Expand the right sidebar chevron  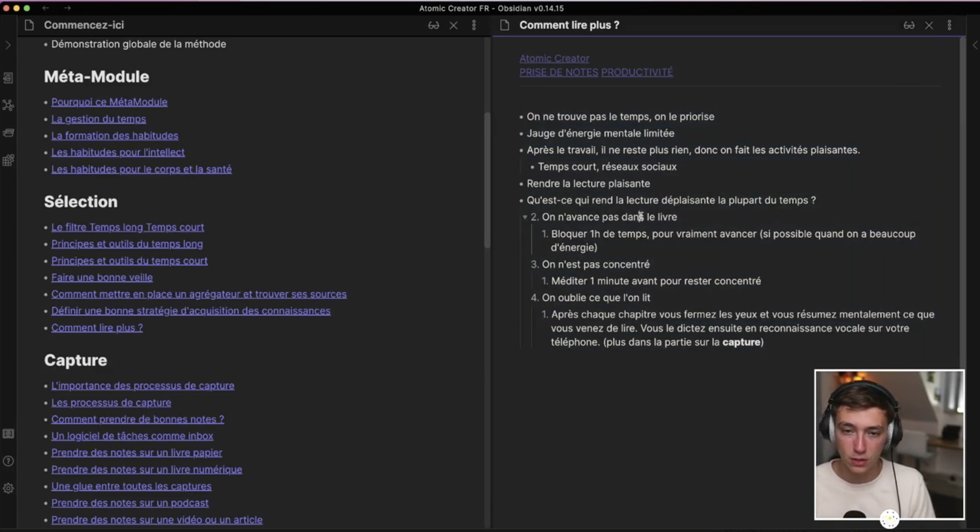(x=975, y=45)
